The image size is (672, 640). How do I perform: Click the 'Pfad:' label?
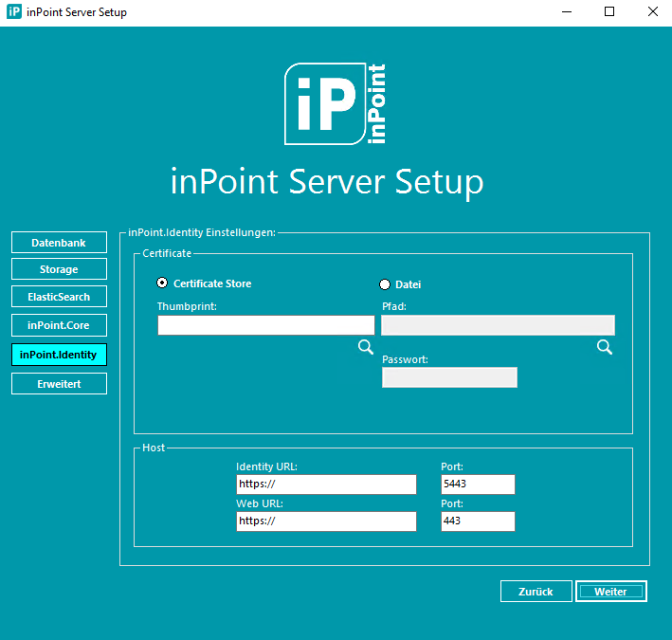[x=394, y=306]
